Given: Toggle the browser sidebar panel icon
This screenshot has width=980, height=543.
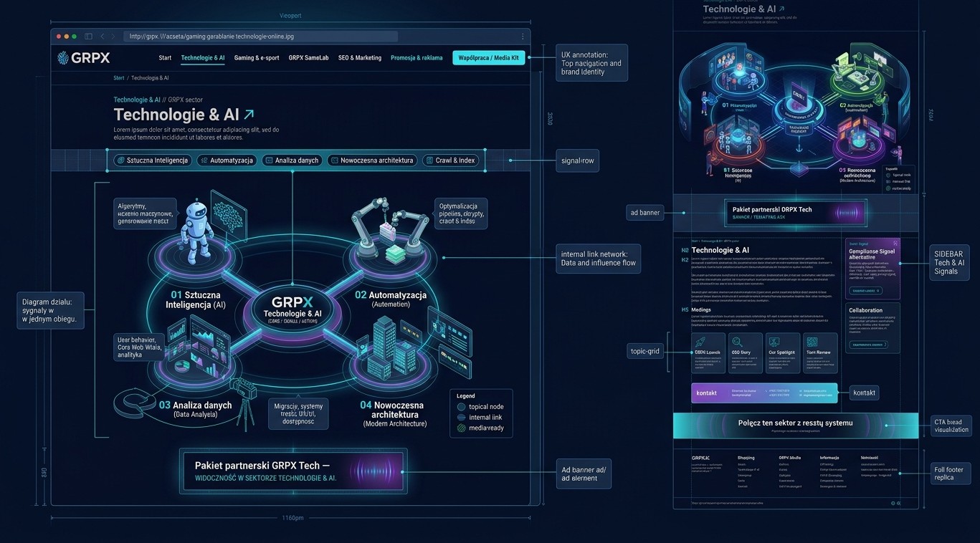Looking at the screenshot, I should click(x=88, y=36).
